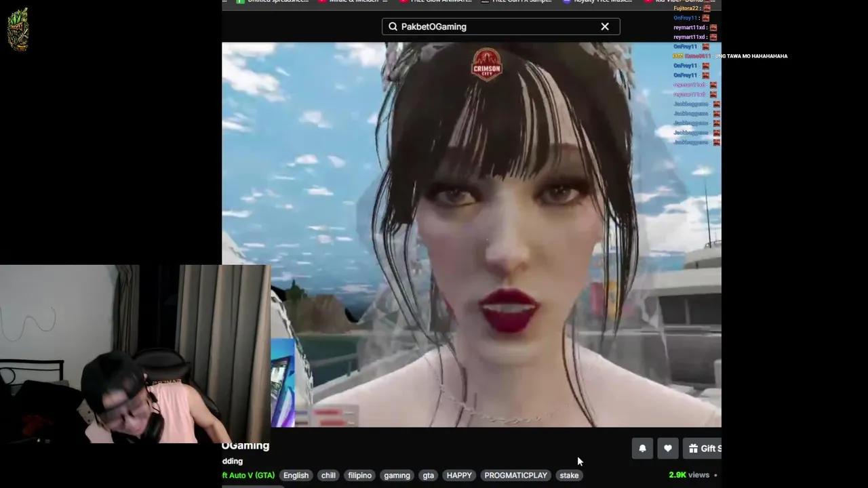Screen dimensions: 868x488
Task: Click the stream video player
Action: 471,235
